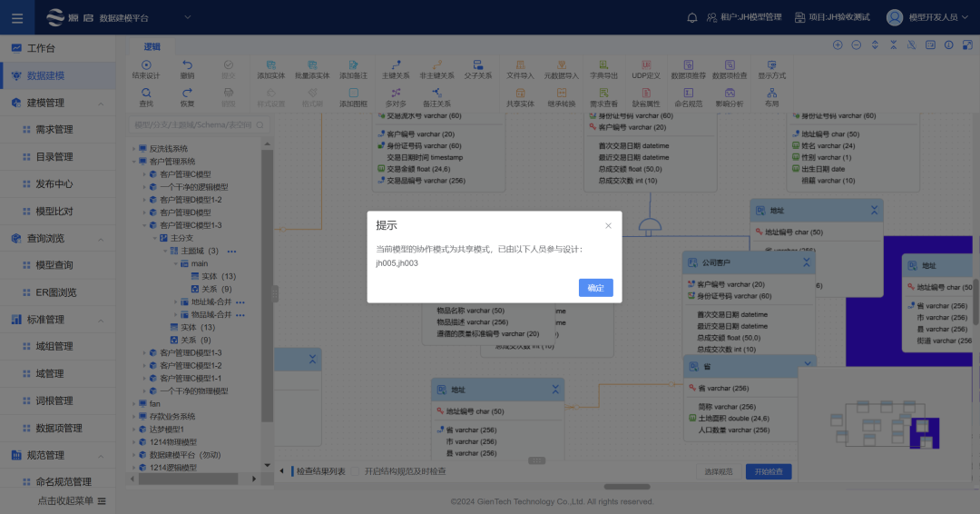Viewport: 980px width, 514px height.
Task: Collapse the 建模管理 sidebar group
Action: tap(101, 104)
